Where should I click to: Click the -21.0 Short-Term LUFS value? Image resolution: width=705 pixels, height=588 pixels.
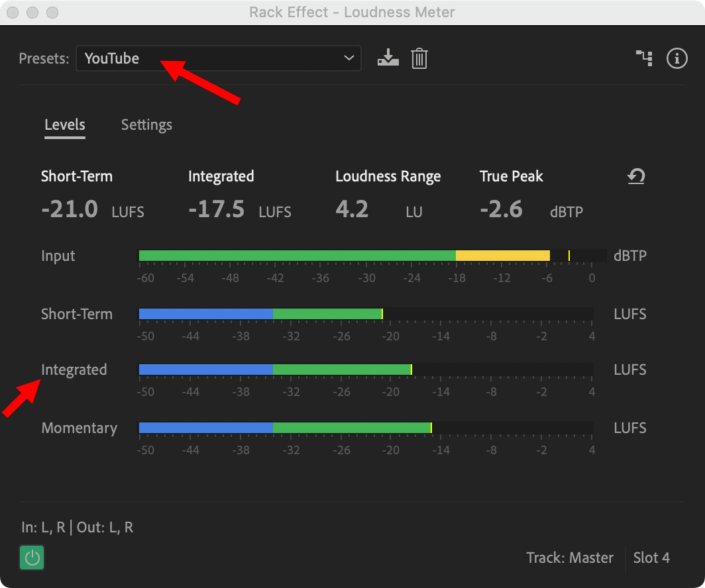click(69, 209)
